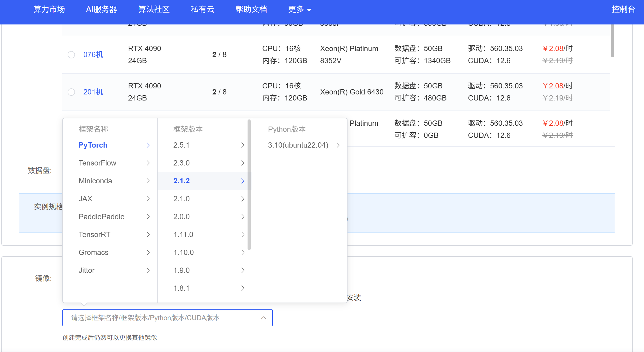Click the chevron arrow next to Miniconda
Image resolution: width=644 pixels, height=352 pixels.
148,181
